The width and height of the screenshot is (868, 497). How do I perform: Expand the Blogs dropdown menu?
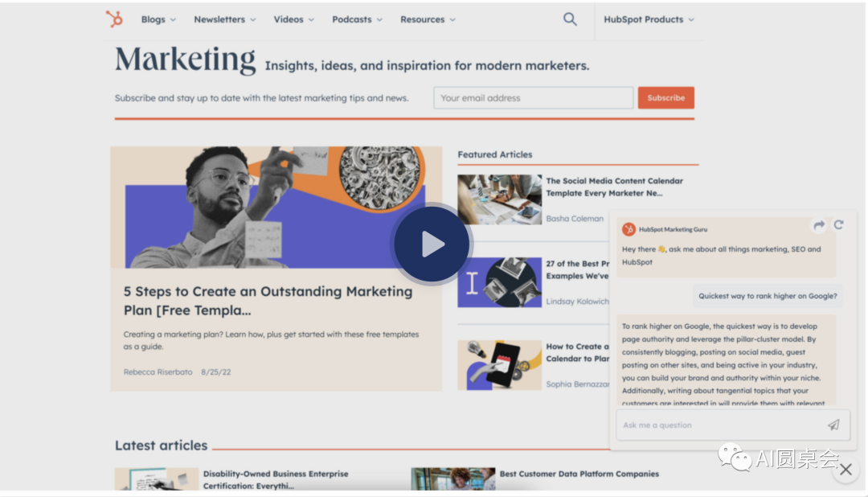(x=158, y=19)
